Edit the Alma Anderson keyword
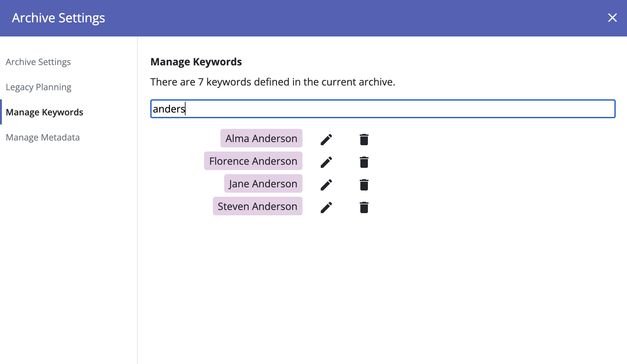Viewport: 627px width, 364px height. tap(326, 140)
